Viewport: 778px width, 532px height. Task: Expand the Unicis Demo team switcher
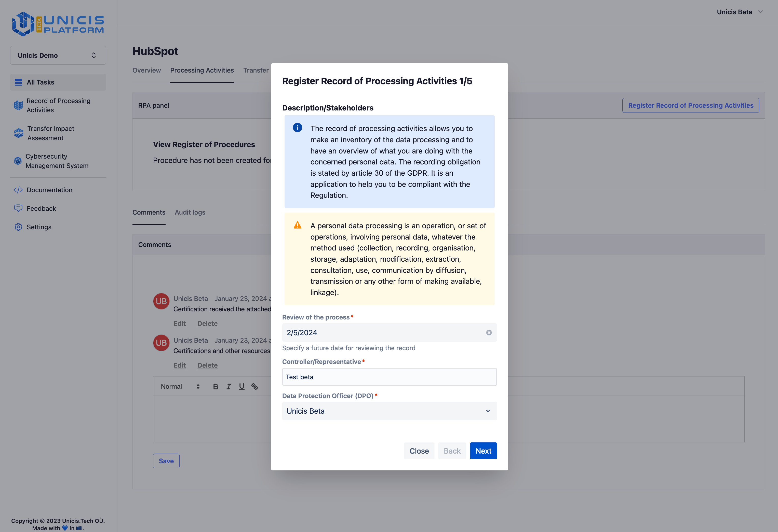pos(58,55)
